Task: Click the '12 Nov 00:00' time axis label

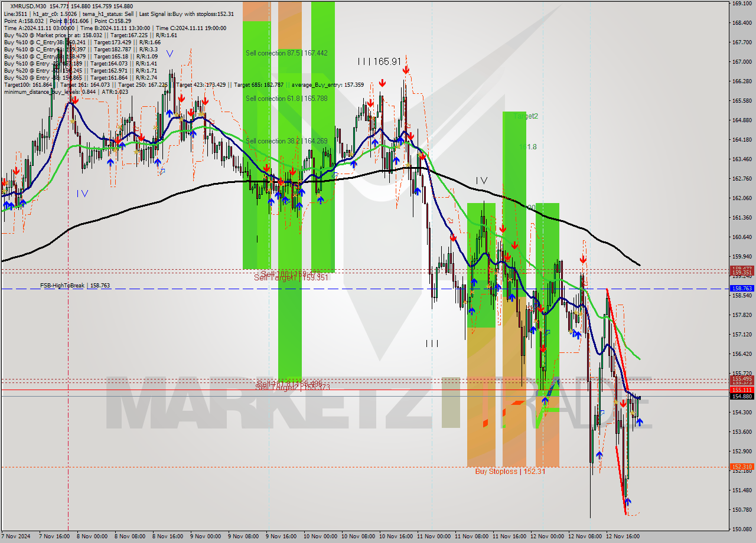Action: point(546,537)
